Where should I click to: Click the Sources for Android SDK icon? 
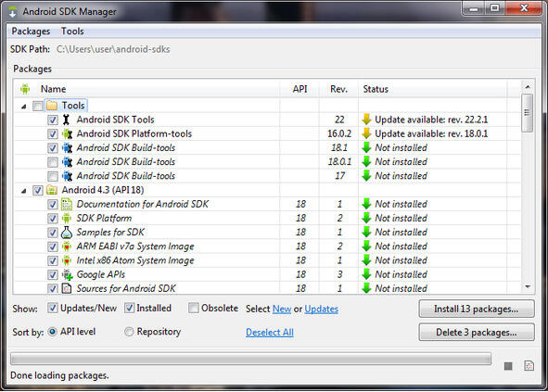67,288
